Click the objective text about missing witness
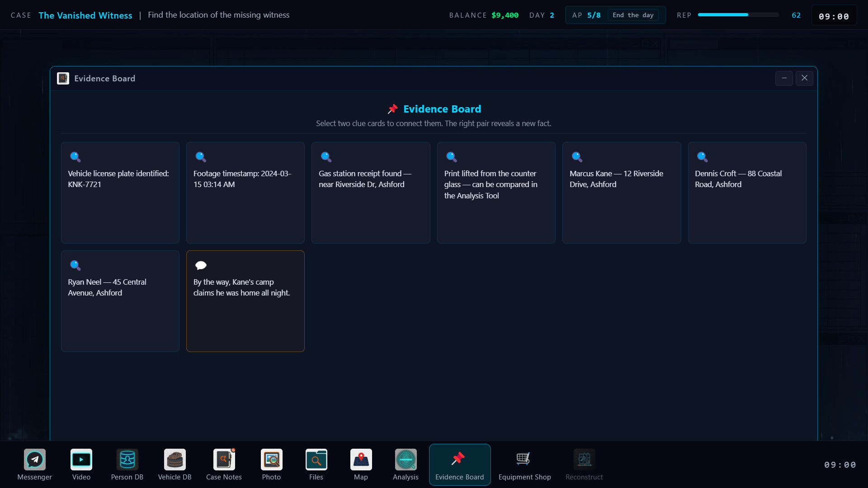 click(x=219, y=15)
